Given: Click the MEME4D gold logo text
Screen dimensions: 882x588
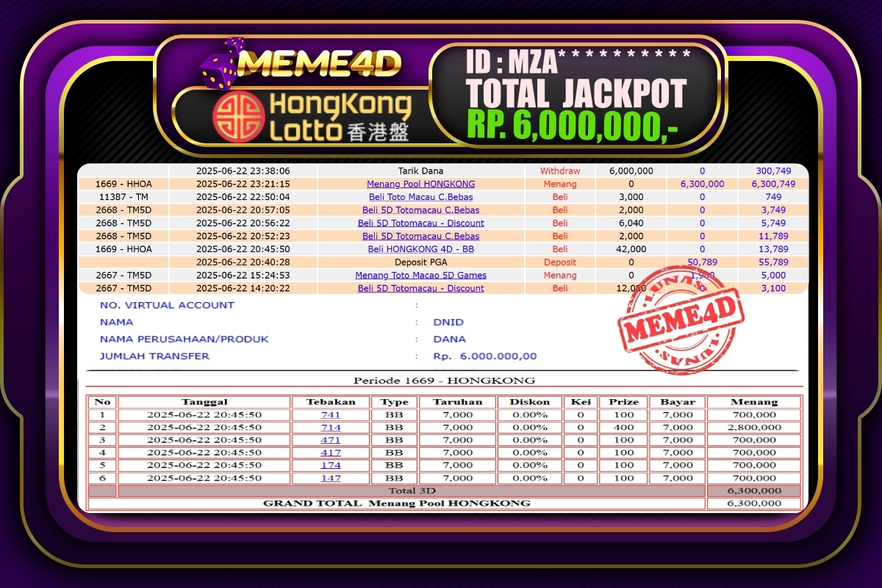Looking at the screenshot, I should (320, 63).
